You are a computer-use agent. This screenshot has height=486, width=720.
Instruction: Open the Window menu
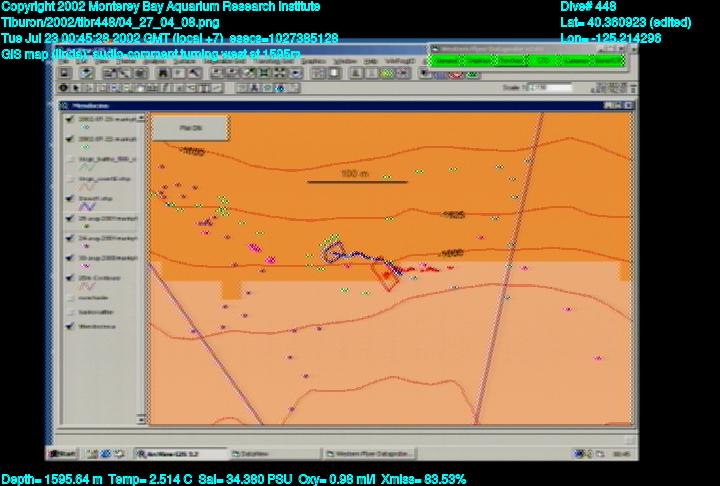346,60
